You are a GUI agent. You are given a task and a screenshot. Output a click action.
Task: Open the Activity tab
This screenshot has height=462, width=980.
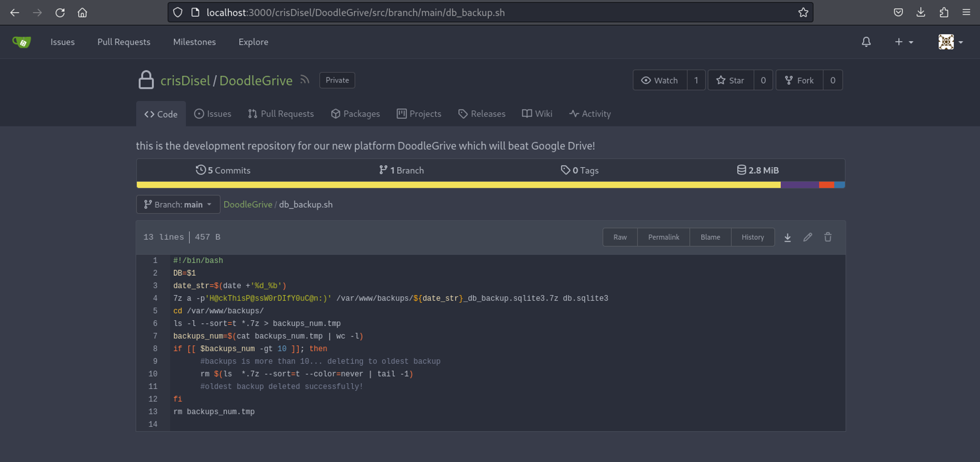pos(590,114)
